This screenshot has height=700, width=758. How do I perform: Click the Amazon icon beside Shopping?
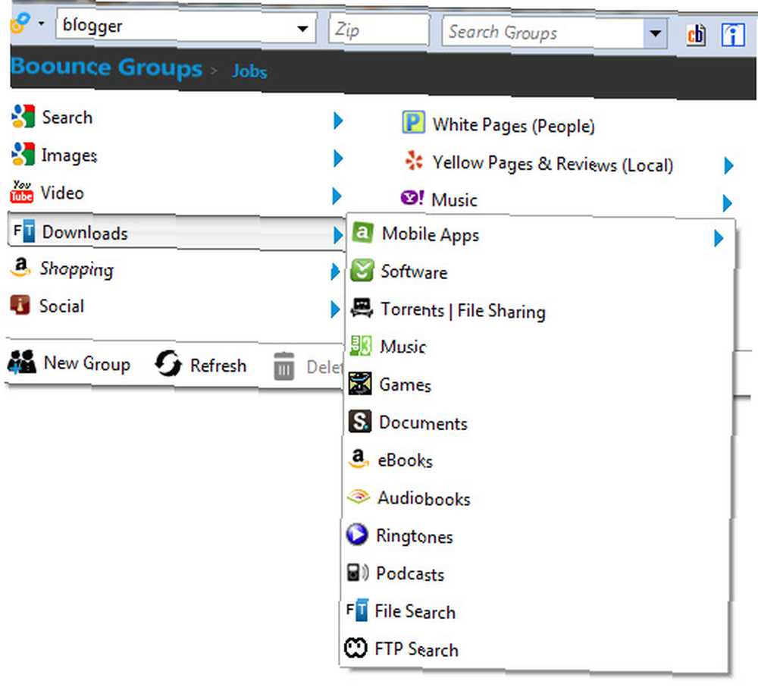point(20,267)
